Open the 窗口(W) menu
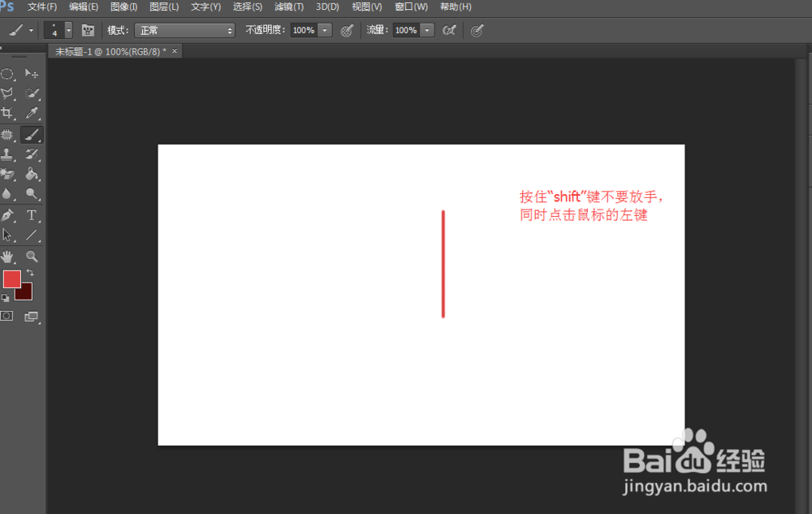Image resolution: width=812 pixels, height=514 pixels. click(x=411, y=6)
